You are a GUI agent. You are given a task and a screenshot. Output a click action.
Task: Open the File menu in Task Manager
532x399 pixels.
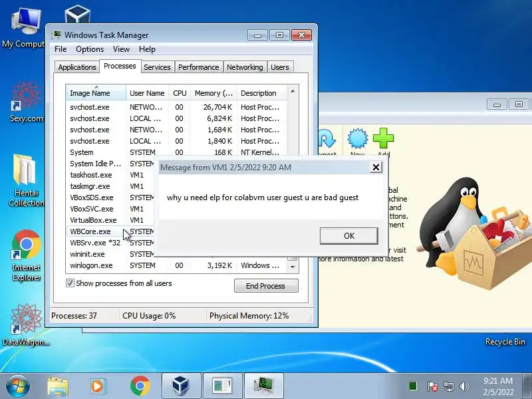click(61, 49)
